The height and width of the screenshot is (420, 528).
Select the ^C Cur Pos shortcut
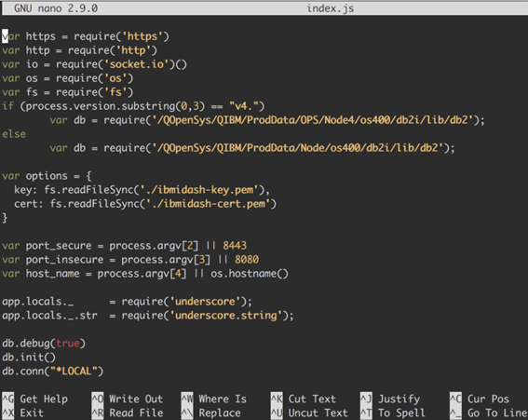pos(480,399)
